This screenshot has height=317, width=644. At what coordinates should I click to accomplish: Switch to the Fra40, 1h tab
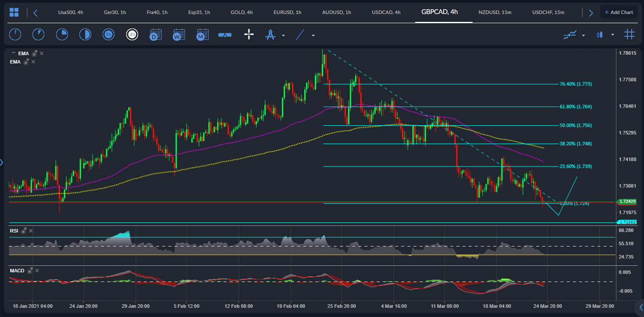pos(157,12)
